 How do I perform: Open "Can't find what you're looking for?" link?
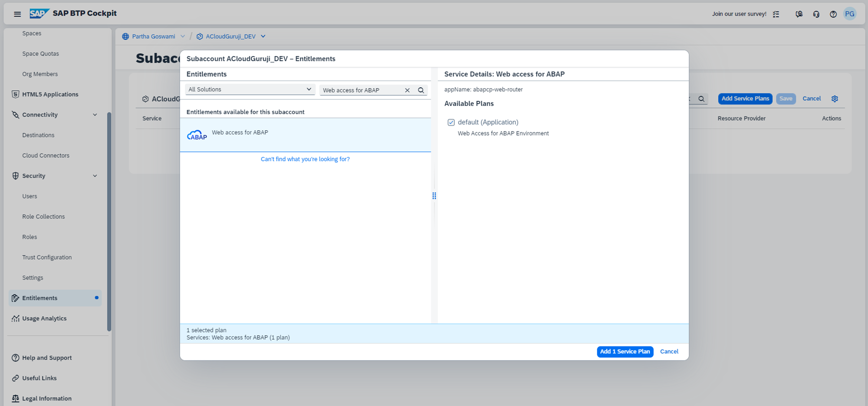click(x=305, y=159)
